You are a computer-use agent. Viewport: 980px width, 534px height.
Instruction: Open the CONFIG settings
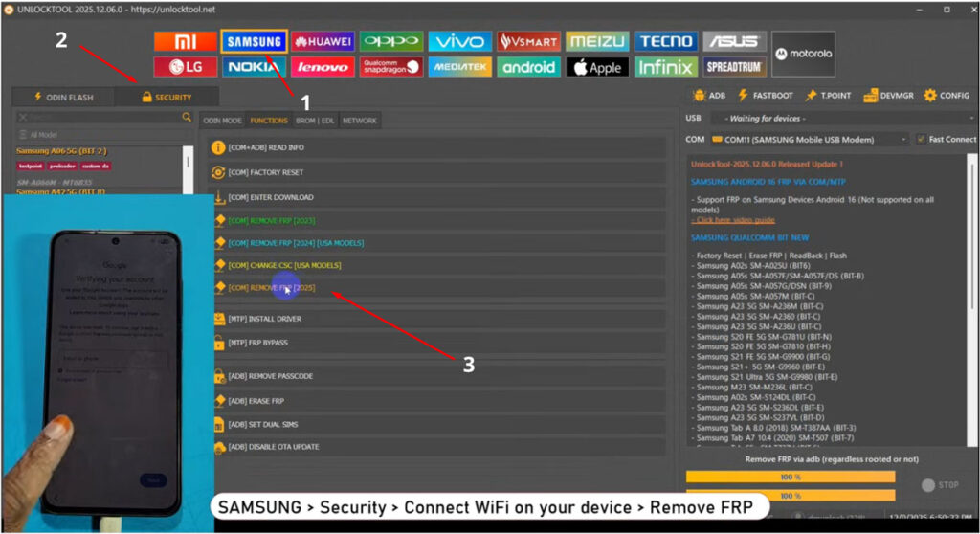pos(947,96)
